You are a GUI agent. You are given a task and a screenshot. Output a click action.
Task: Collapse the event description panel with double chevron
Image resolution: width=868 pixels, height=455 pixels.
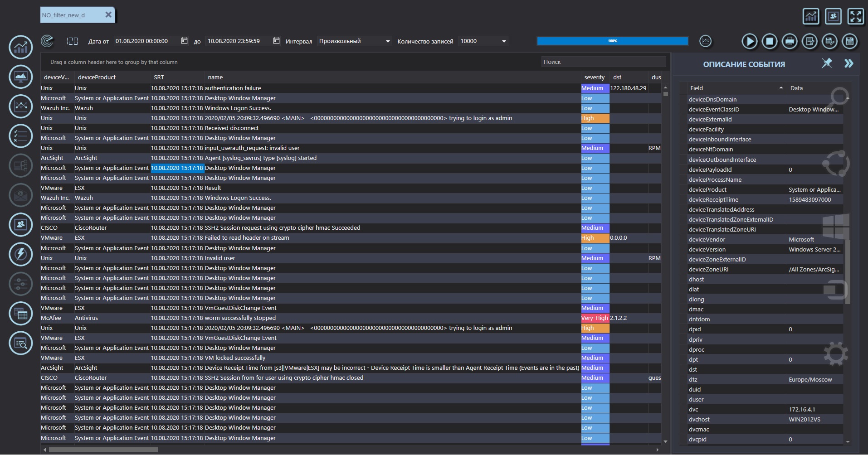(848, 63)
